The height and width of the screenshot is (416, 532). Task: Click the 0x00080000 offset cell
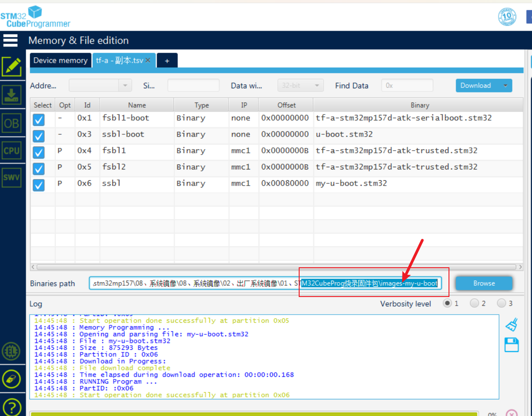[x=285, y=183]
